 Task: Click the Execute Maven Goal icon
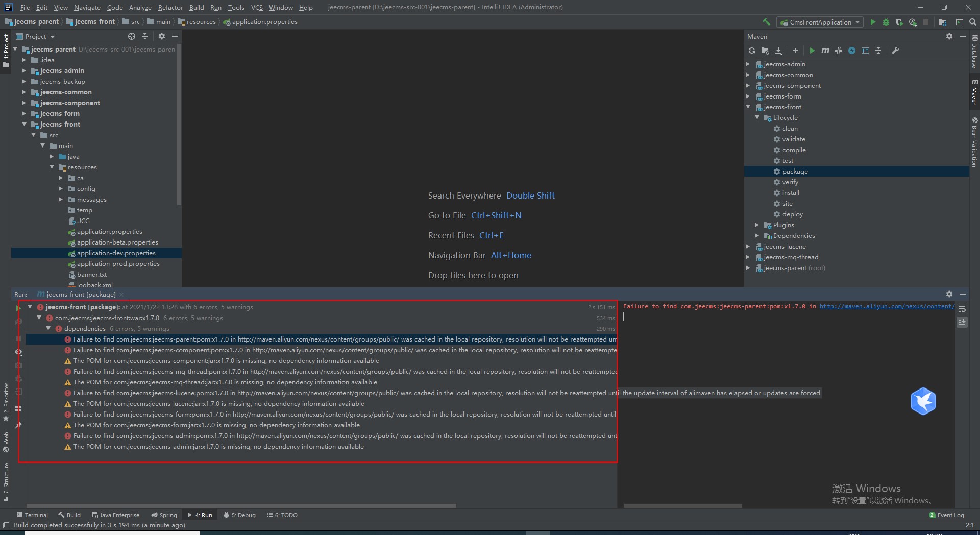pos(825,51)
